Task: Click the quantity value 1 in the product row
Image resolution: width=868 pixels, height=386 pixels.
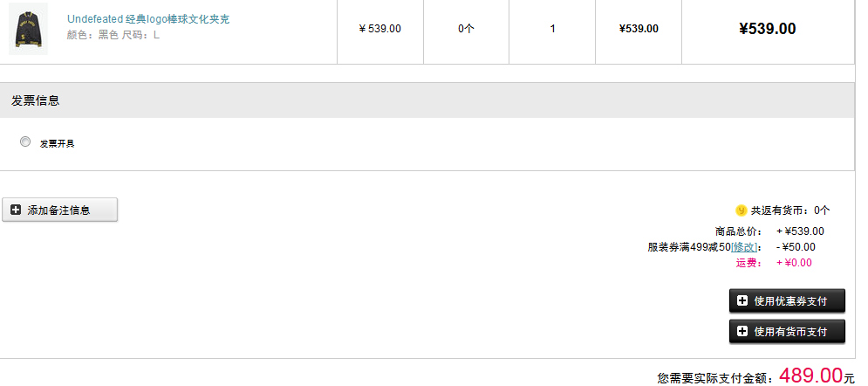Action: (552, 29)
